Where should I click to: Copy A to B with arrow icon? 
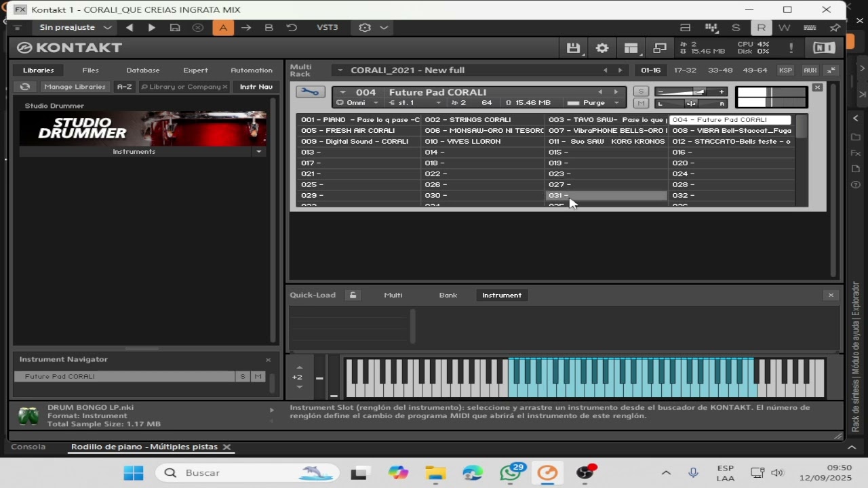click(x=246, y=28)
